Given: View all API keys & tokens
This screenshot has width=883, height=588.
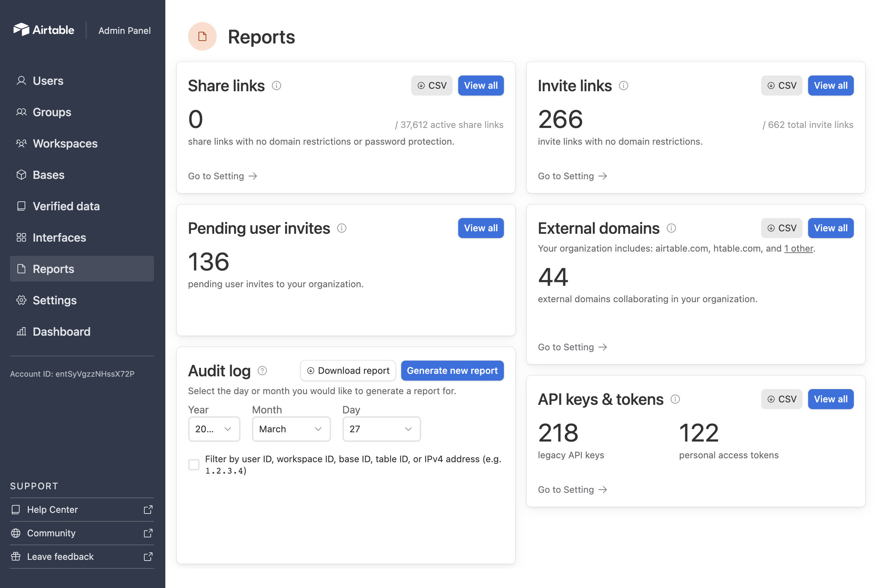Looking at the screenshot, I should point(831,399).
